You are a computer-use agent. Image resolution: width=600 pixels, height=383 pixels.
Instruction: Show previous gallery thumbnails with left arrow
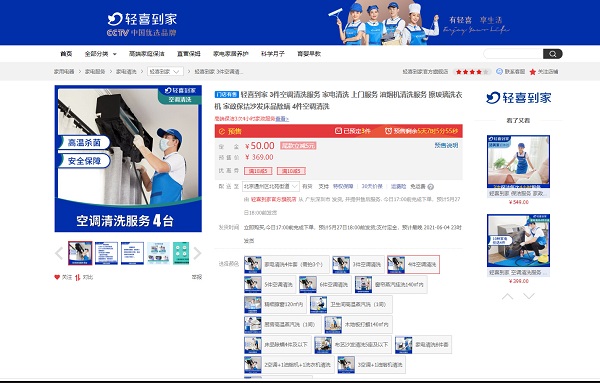click(x=59, y=253)
